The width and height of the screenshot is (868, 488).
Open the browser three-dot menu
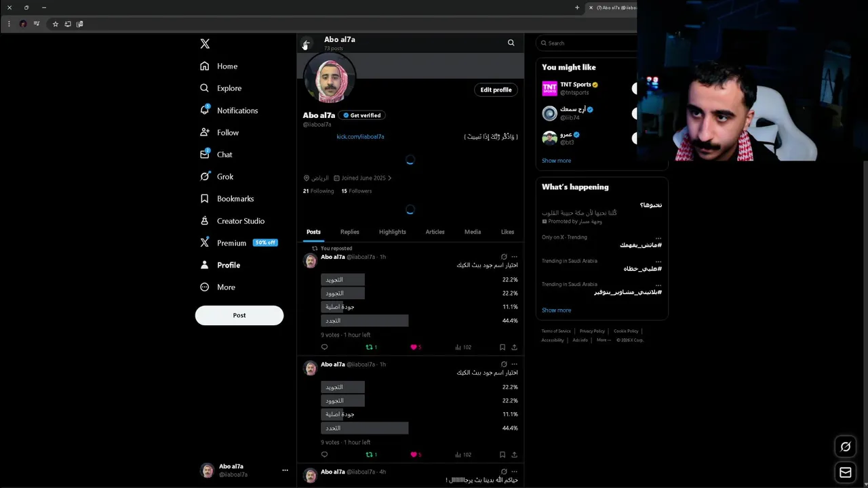point(9,24)
